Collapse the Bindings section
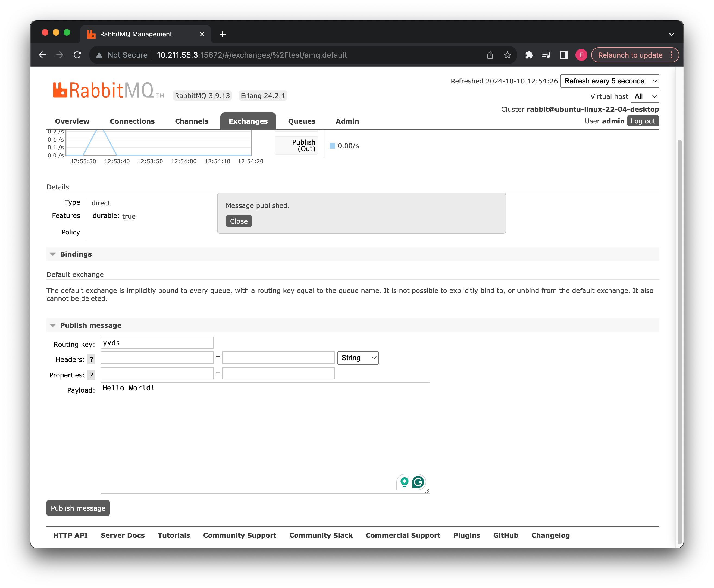Screen dimensions: 714x588 pyautogui.click(x=76, y=254)
